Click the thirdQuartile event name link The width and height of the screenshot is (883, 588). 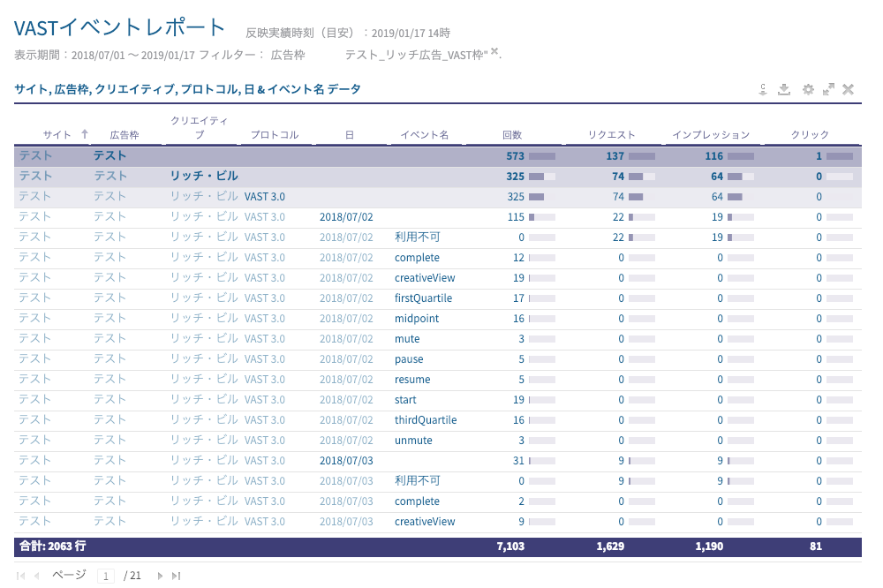pos(426,420)
